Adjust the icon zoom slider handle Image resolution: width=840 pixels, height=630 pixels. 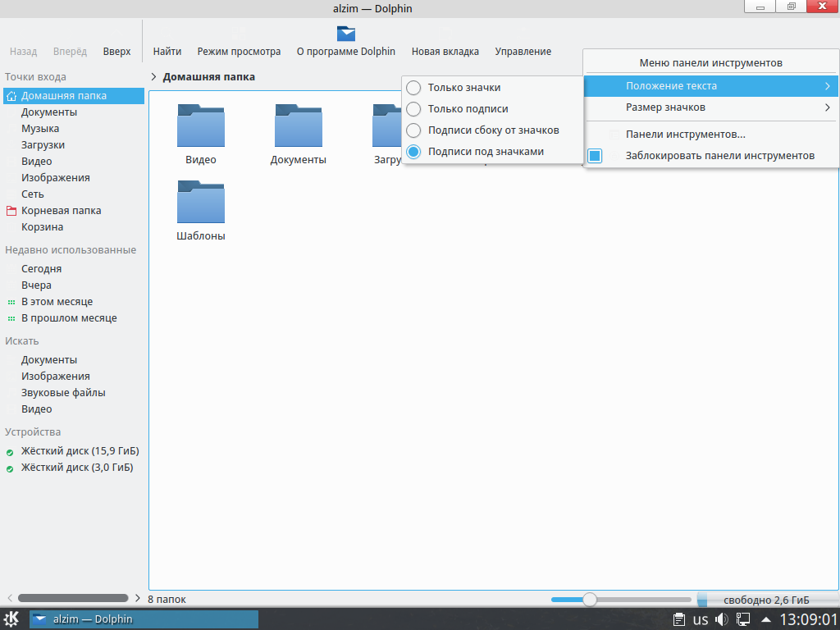589,600
